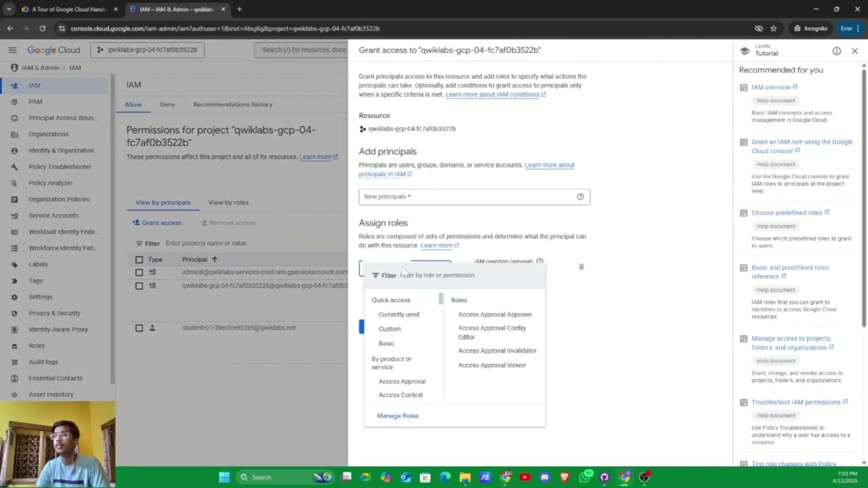Image resolution: width=868 pixels, height=488 pixels.
Task: Select the Access Approval Invalidator role
Action: pyautogui.click(x=497, y=350)
